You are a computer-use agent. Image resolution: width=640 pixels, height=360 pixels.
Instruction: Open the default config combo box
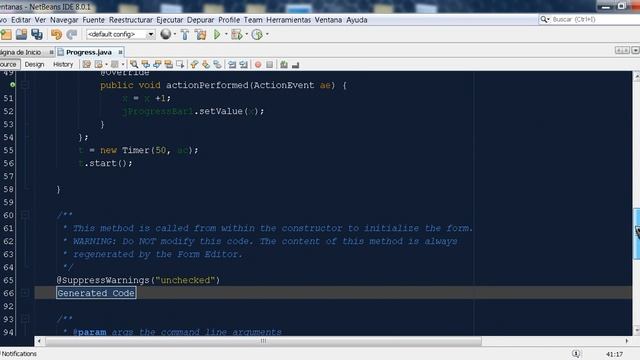(120, 34)
